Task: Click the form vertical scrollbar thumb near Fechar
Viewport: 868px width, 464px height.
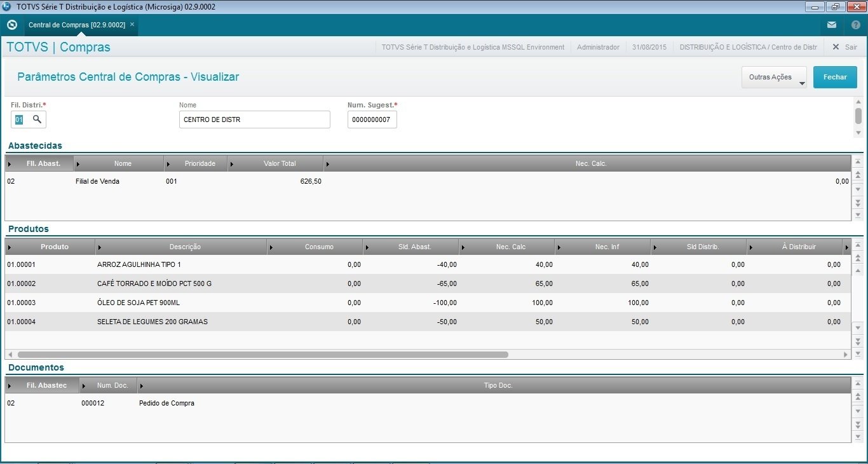Action: 858,116
